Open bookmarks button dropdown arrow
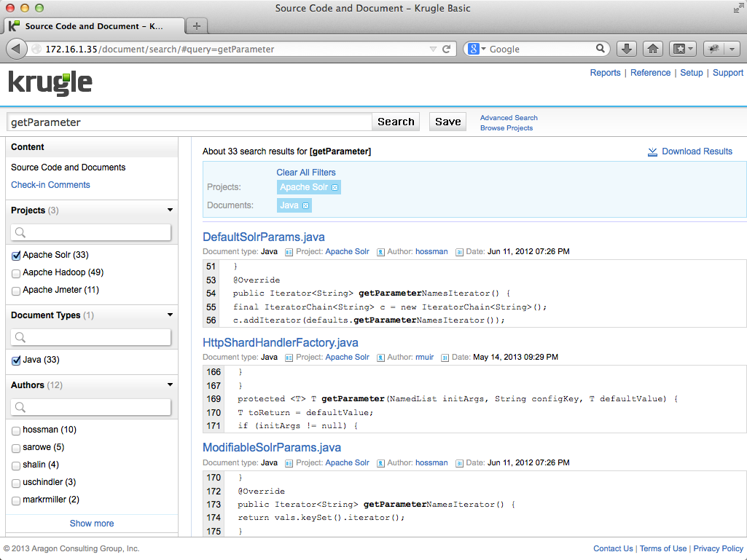Image resolution: width=747 pixels, height=560 pixels. (x=691, y=49)
